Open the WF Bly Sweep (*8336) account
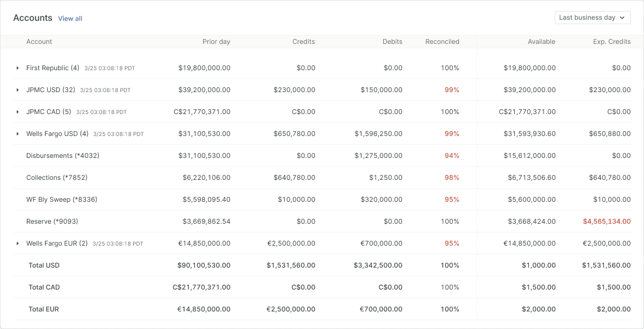644x329 pixels. click(x=61, y=200)
